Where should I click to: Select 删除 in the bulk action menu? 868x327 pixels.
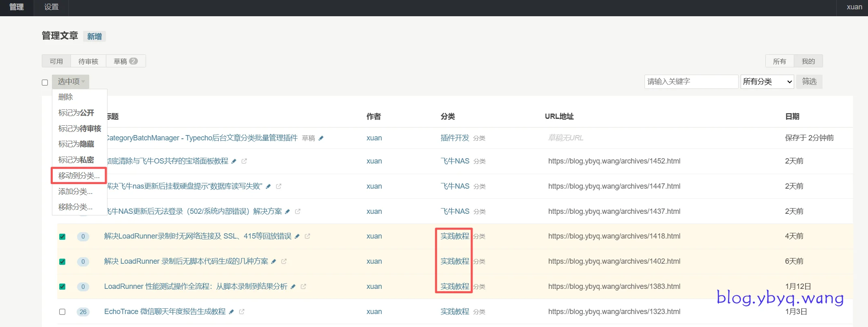66,97
